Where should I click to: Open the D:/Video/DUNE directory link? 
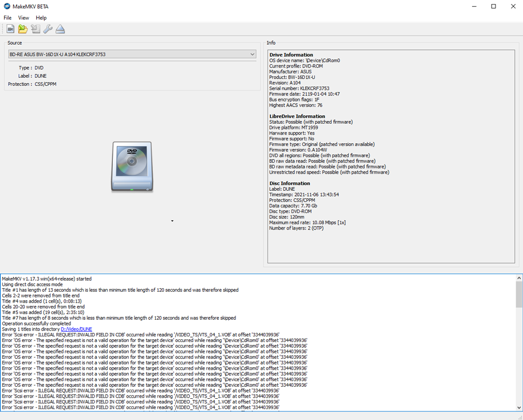click(76, 329)
